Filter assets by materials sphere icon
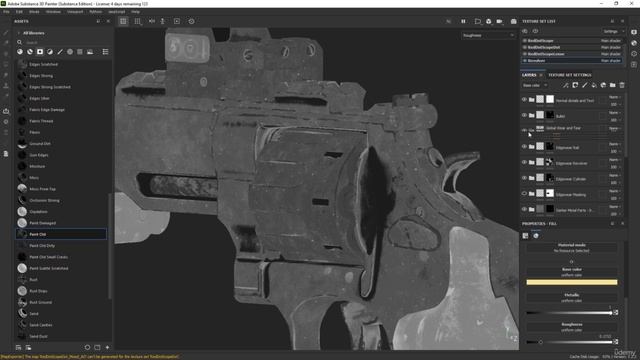640x360 pixels. tap(20, 52)
